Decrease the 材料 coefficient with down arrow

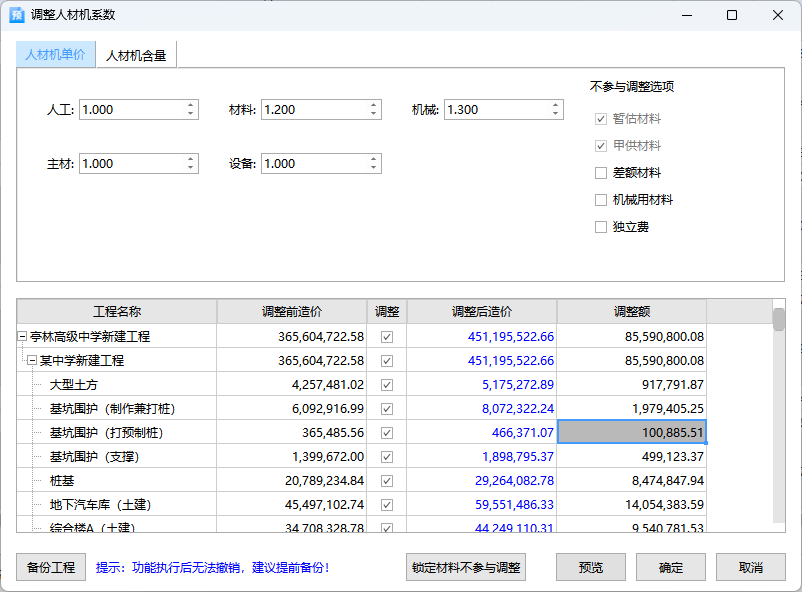pyautogui.click(x=373, y=114)
